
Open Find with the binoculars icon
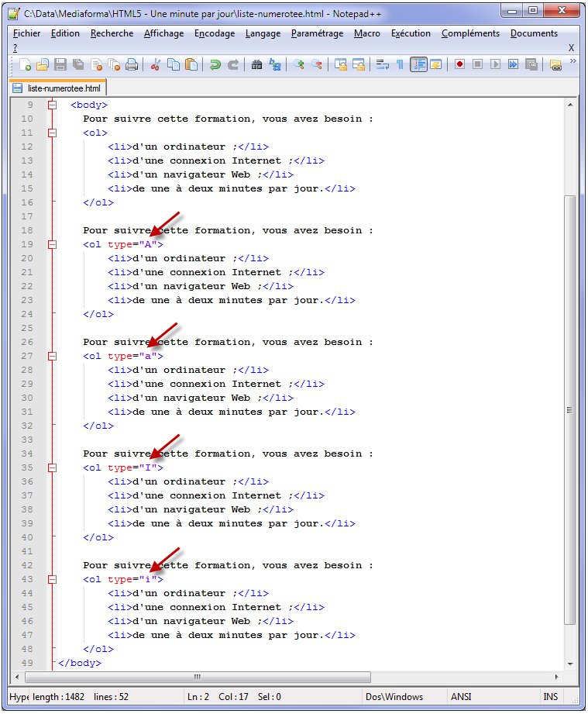(257, 65)
